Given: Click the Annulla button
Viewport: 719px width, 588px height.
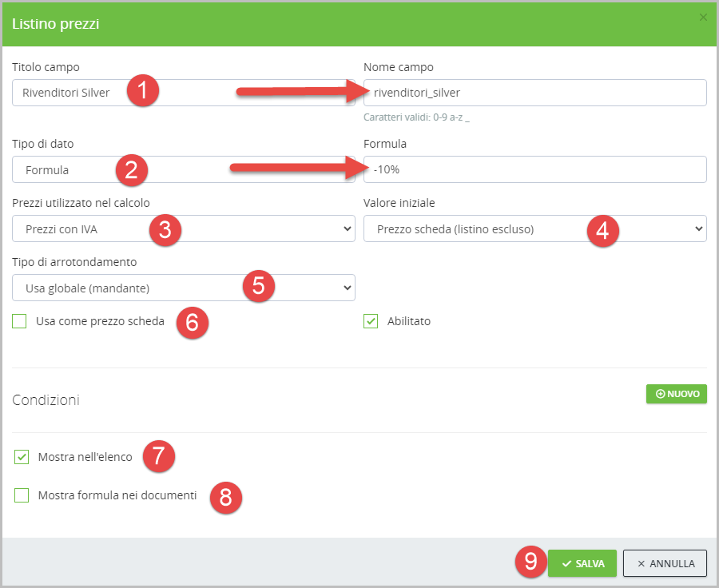Looking at the screenshot, I should click(x=665, y=563).
